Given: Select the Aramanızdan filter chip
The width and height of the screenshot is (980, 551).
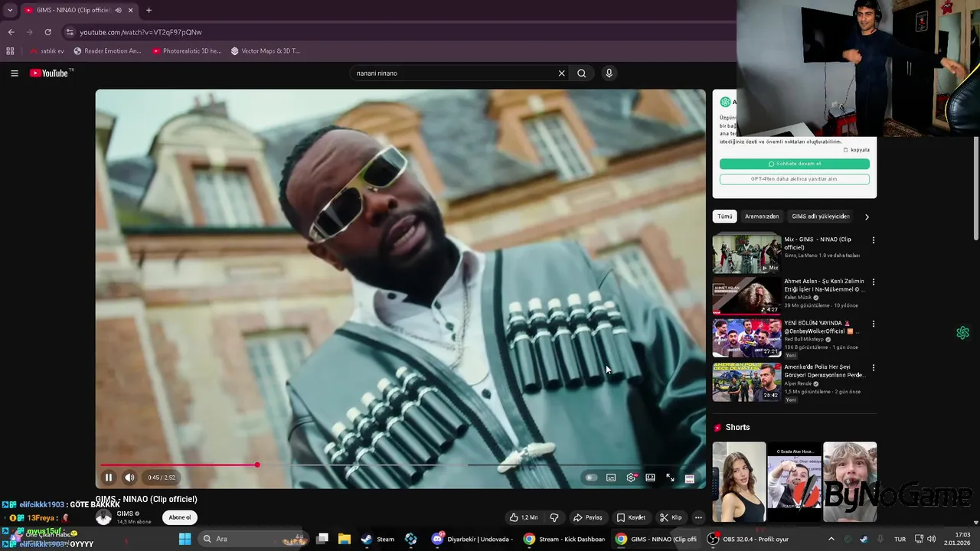Looking at the screenshot, I should (x=762, y=217).
